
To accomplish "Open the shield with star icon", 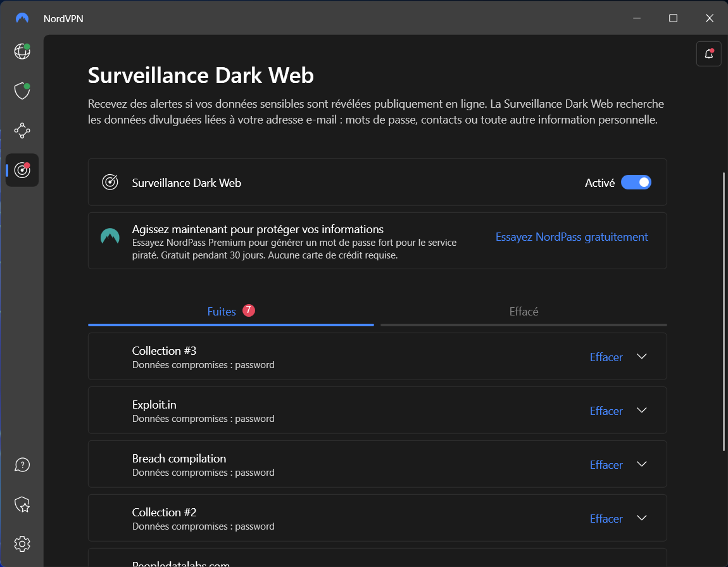I will point(22,504).
